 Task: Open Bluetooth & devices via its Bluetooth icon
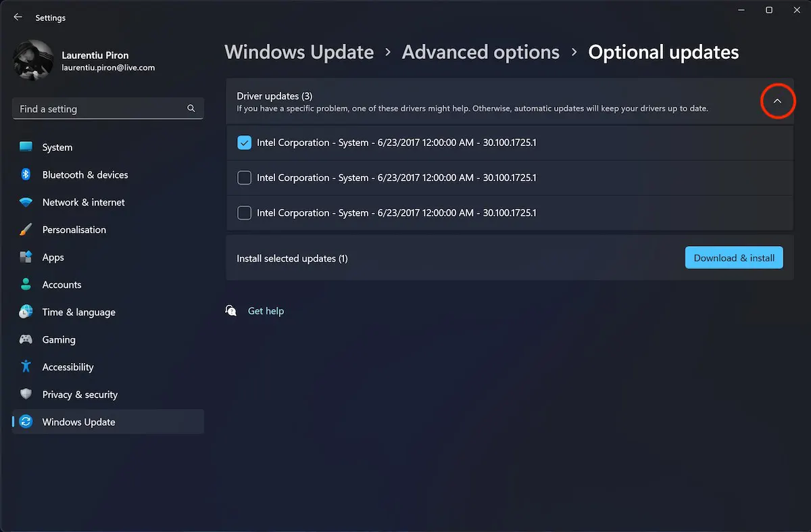point(26,174)
